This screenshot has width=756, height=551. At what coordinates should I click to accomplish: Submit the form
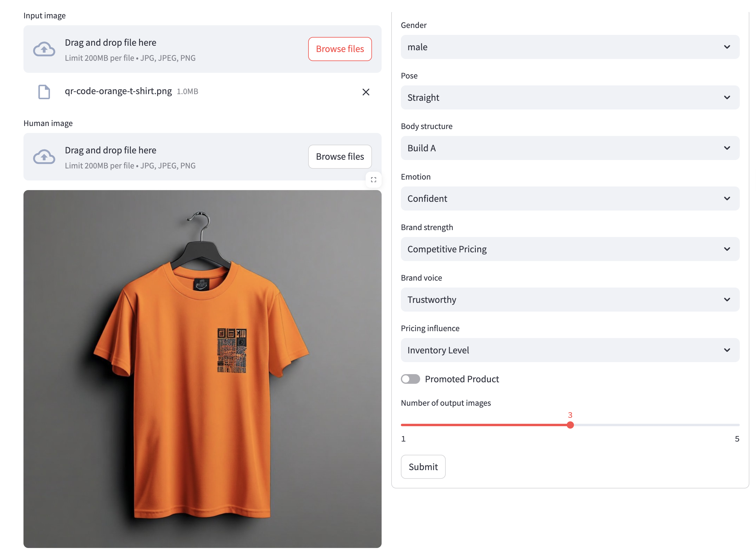(x=423, y=466)
